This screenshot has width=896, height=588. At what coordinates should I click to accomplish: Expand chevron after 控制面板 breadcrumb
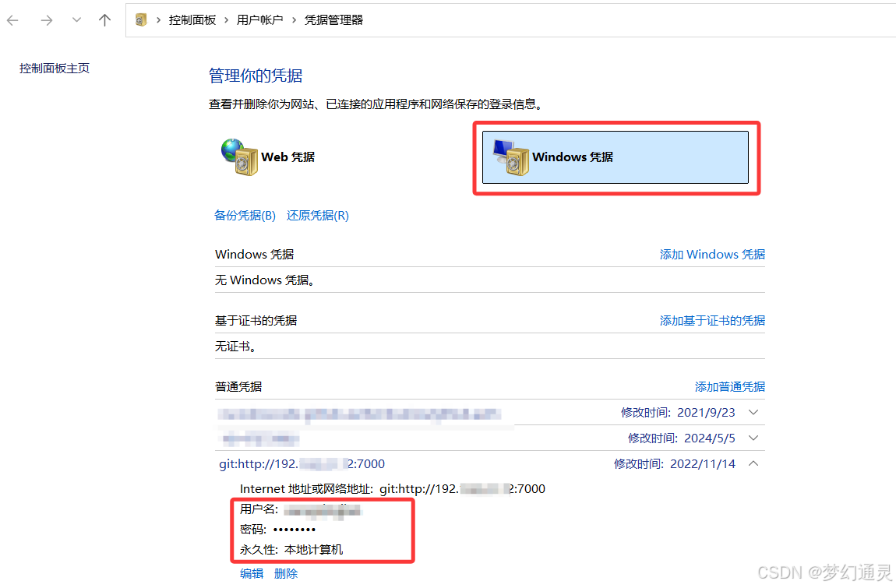click(226, 20)
